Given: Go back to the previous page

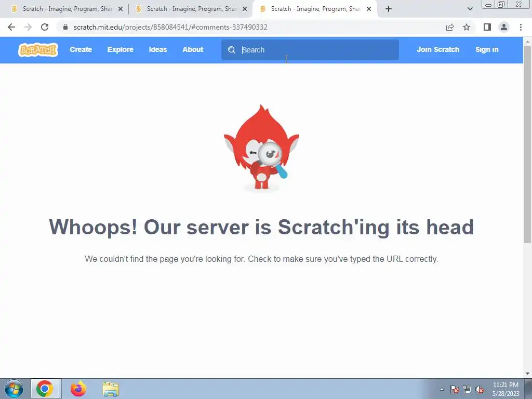Looking at the screenshot, I should pyautogui.click(x=11, y=27).
